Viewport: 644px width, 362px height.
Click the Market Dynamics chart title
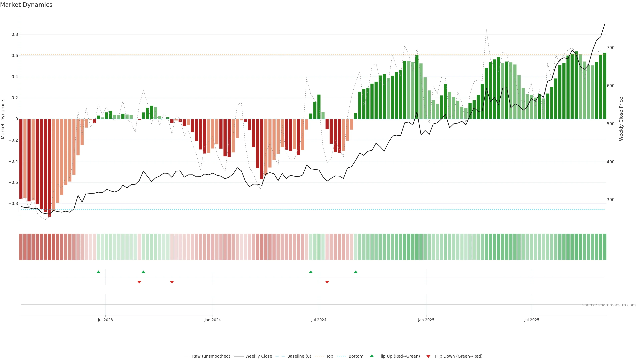coord(26,5)
